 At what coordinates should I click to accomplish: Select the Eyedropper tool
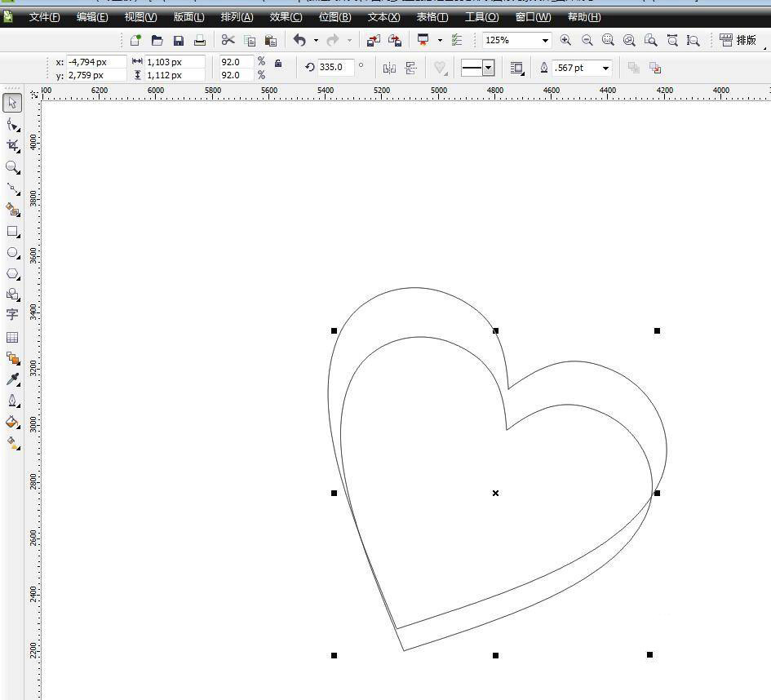(12, 379)
